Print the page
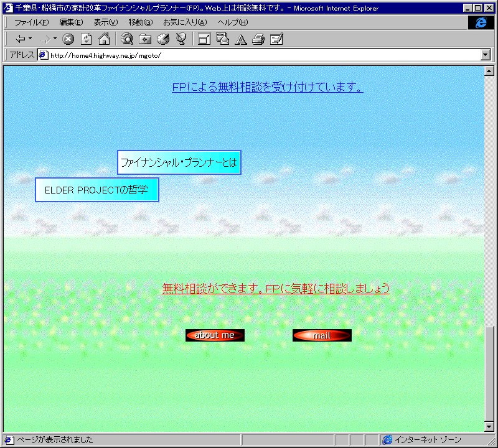This screenshot has width=498, height=448. pos(258,39)
